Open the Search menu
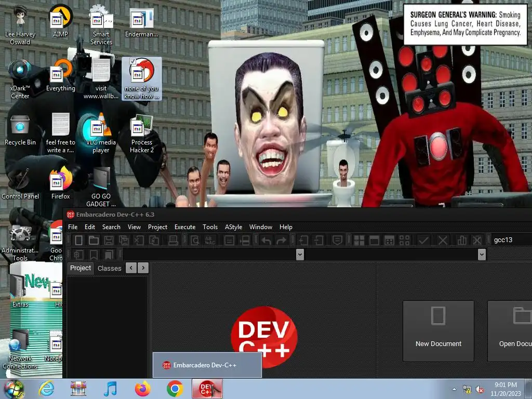This screenshot has height=399, width=532. 111,227
